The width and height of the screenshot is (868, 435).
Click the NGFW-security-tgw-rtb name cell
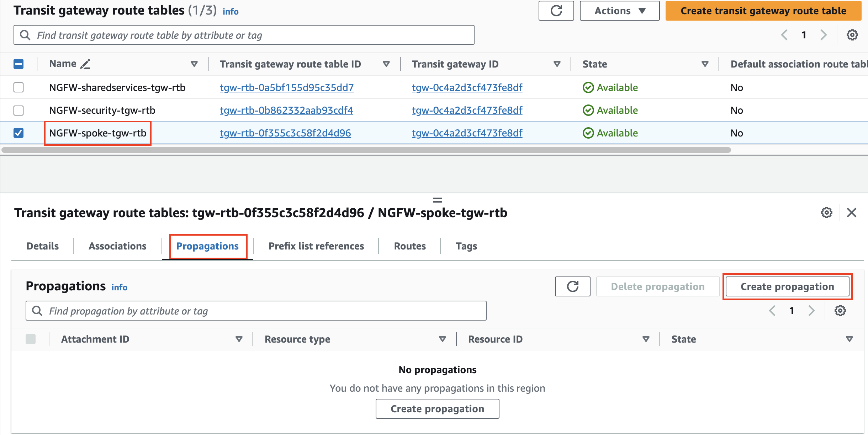[102, 110]
